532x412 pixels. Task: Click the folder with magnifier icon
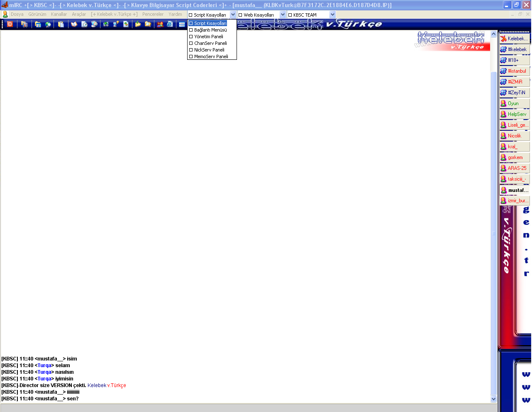point(148,24)
